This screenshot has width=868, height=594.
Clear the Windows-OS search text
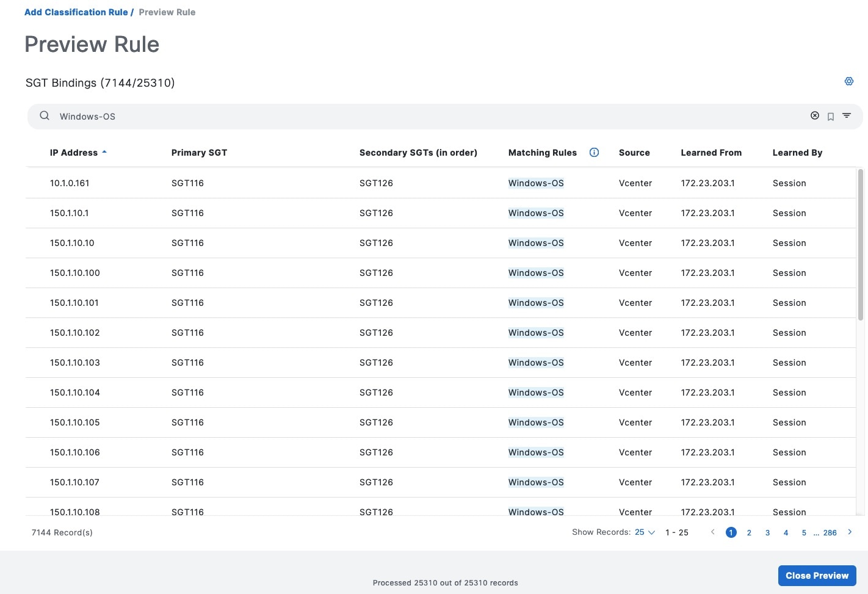click(814, 116)
